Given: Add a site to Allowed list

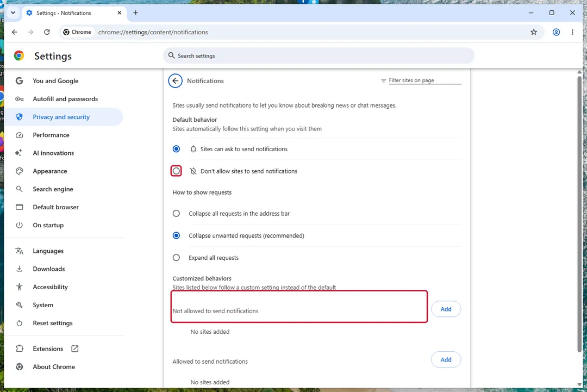Looking at the screenshot, I should (446, 360).
